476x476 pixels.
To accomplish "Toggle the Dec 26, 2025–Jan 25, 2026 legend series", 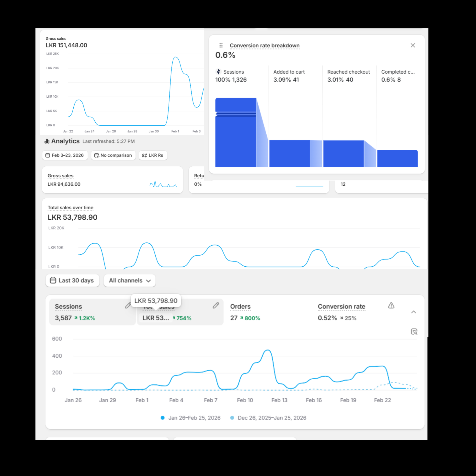I will [x=268, y=418].
